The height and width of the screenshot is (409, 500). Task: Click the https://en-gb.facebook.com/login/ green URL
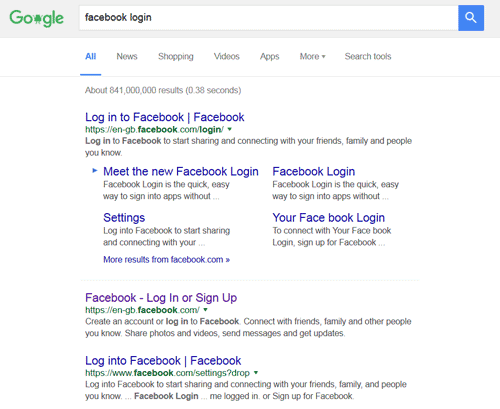point(154,130)
